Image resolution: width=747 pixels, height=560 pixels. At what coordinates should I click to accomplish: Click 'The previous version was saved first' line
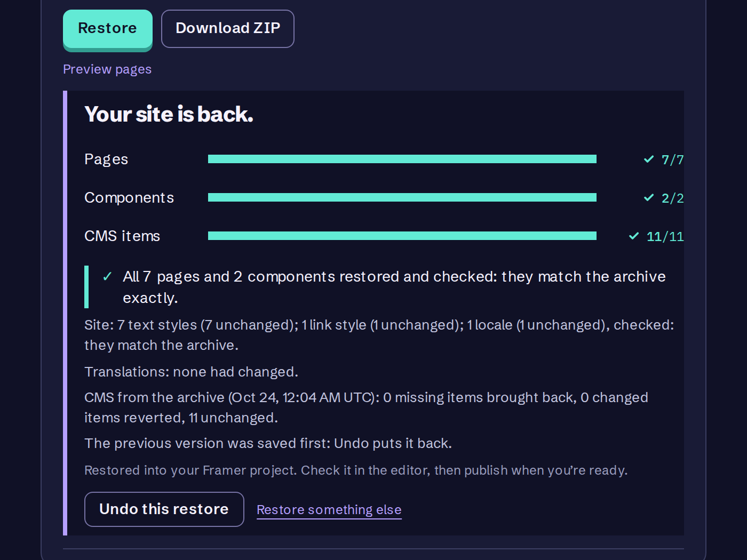(268, 443)
